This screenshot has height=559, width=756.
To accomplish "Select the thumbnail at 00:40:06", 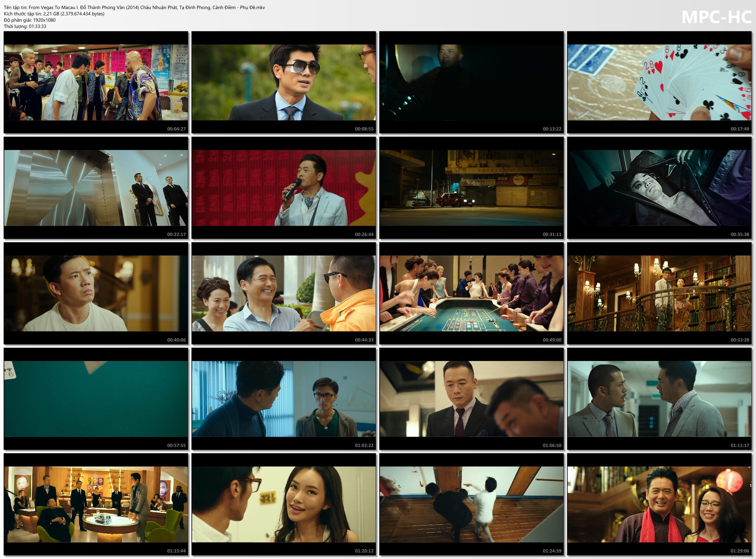I will tap(96, 293).
